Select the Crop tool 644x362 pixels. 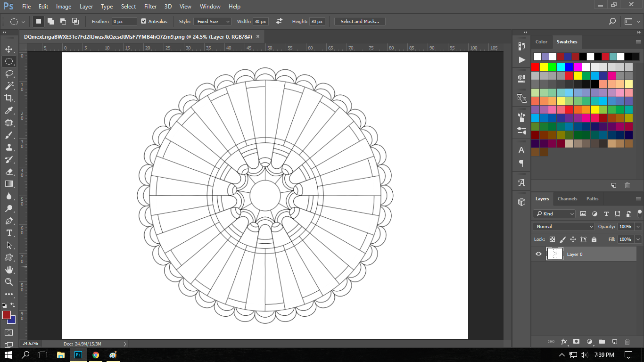[x=9, y=98]
